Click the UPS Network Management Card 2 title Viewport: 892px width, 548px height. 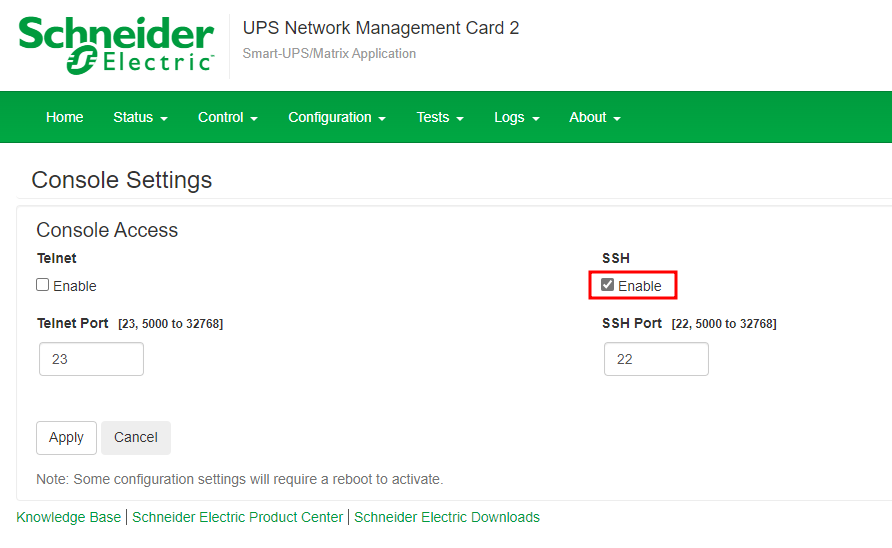pyautogui.click(x=381, y=28)
